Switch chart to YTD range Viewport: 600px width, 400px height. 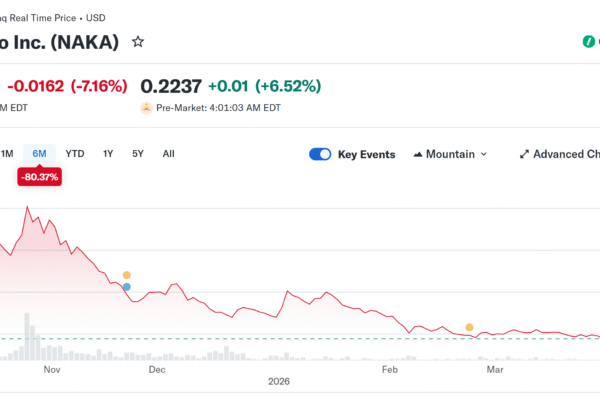(75, 154)
